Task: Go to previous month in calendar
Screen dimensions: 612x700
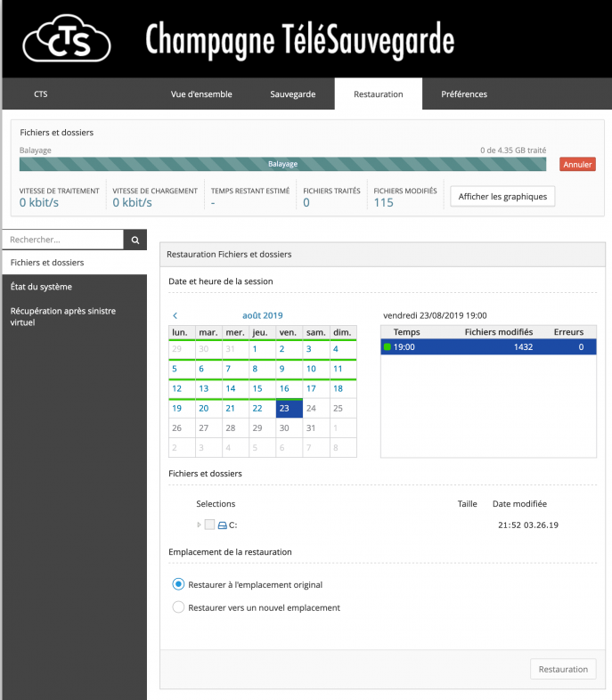Action: [175, 315]
